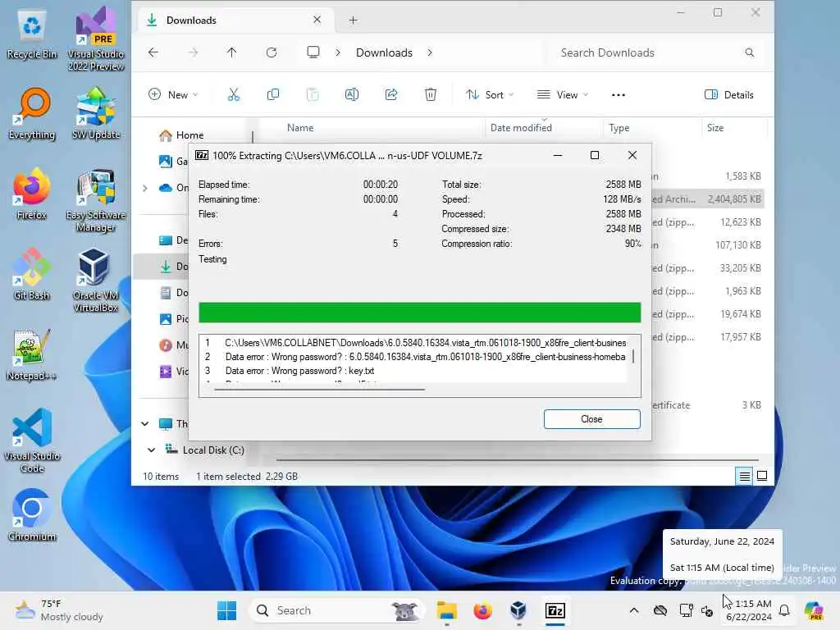
Task: Collapse Local Disk (C:) tree node
Action: (x=152, y=450)
